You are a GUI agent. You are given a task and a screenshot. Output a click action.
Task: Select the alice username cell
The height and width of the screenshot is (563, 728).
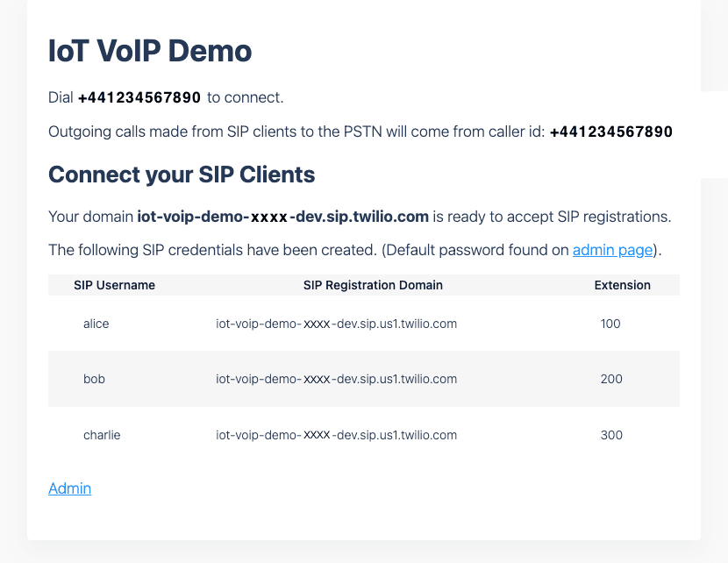96,324
